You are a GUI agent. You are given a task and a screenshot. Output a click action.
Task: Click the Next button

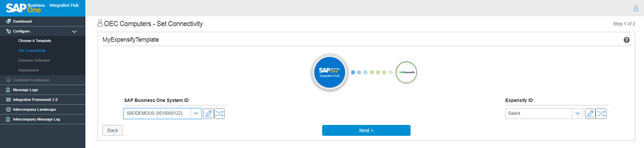point(366,130)
